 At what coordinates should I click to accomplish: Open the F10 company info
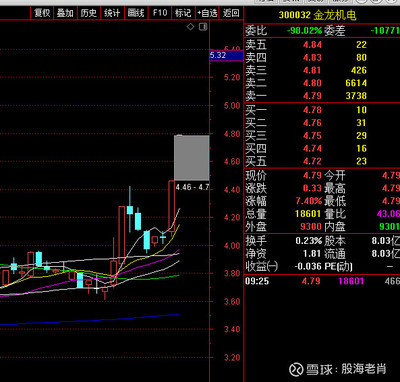(160, 13)
